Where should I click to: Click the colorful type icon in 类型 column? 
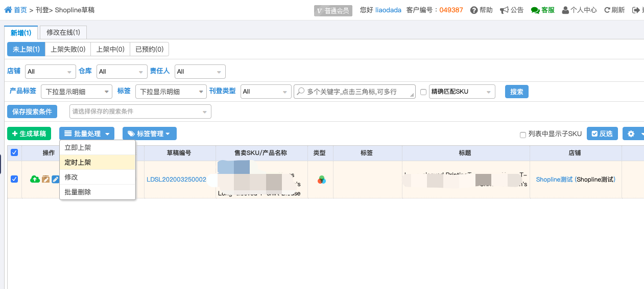(x=321, y=180)
